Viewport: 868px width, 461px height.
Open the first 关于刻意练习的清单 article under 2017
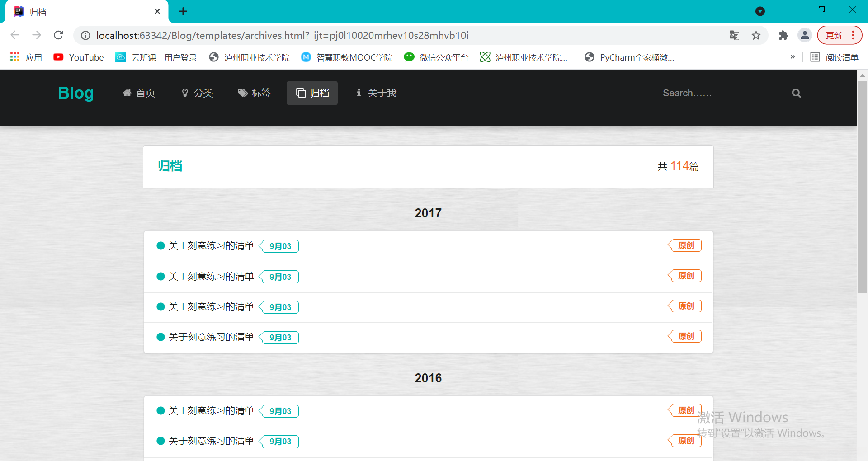click(211, 246)
